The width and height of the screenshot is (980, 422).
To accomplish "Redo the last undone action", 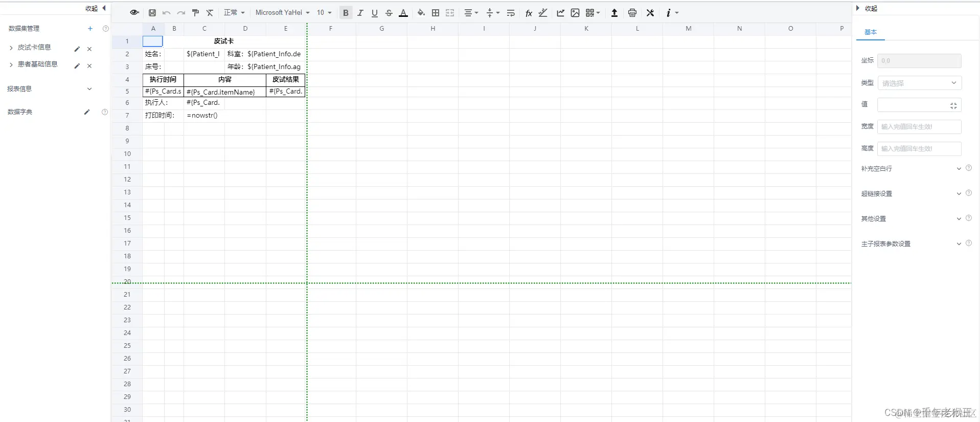I will pyautogui.click(x=181, y=13).
